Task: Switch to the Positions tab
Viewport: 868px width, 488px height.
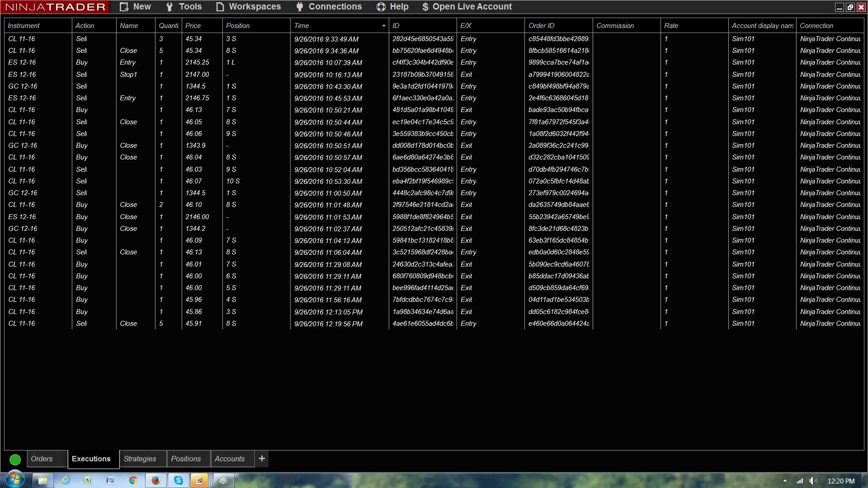Action: (186, 459)
